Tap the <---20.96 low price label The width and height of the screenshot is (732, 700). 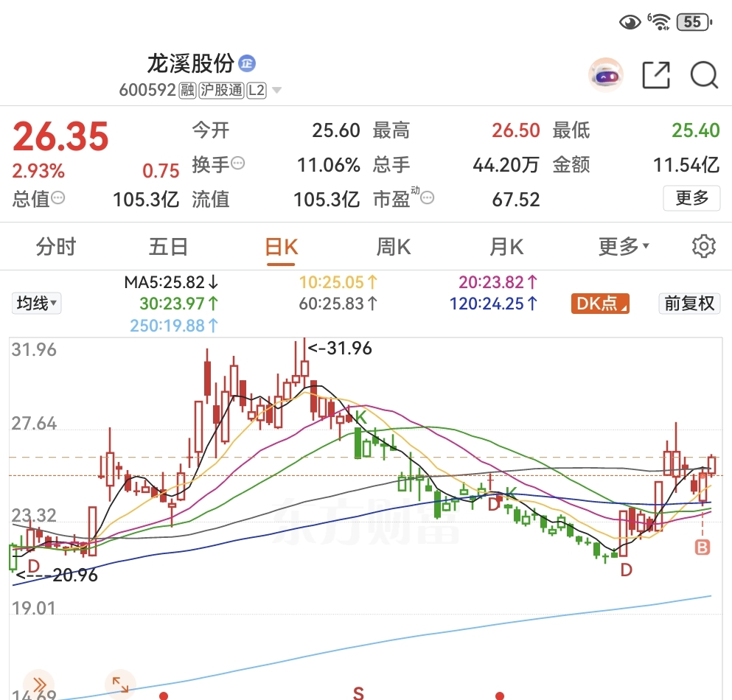57,575
